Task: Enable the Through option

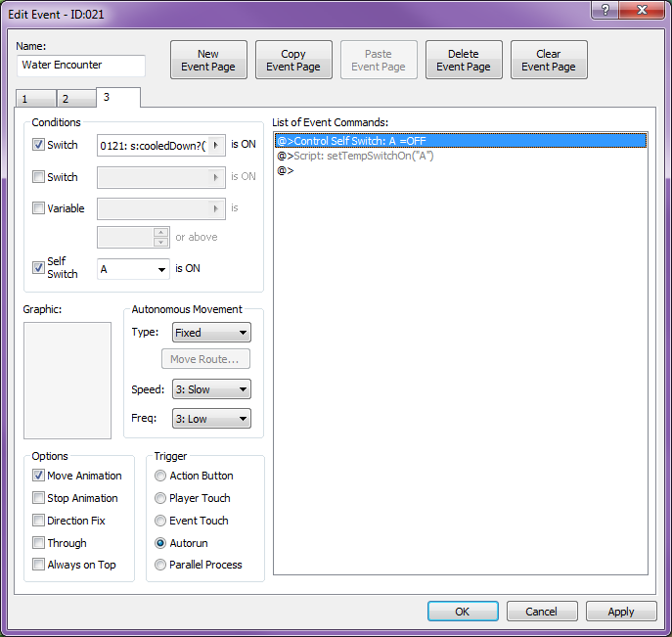Action: coord(39,543)
